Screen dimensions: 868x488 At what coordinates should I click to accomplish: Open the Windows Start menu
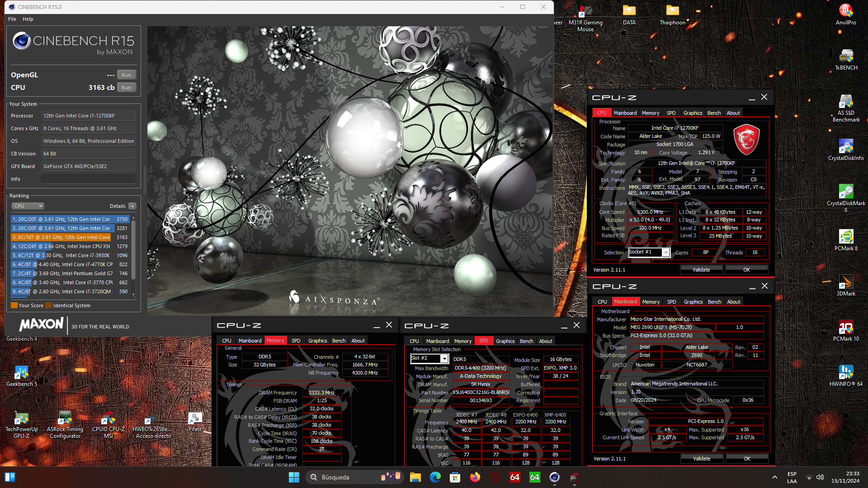(x=294, y=477)
